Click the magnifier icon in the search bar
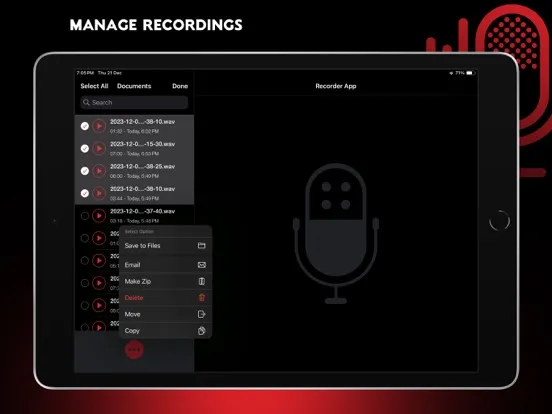 click(x=86, y=102)
